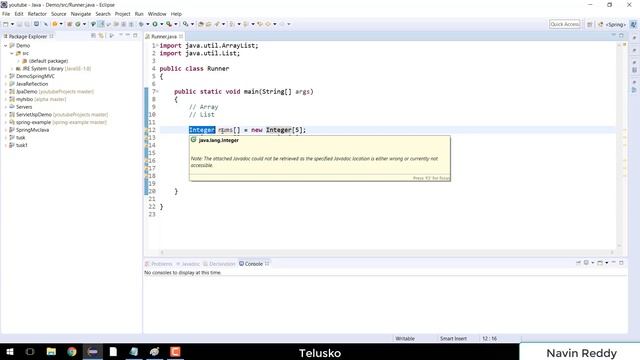
Task: Maximize the editor area
Action: pos(621,36)
